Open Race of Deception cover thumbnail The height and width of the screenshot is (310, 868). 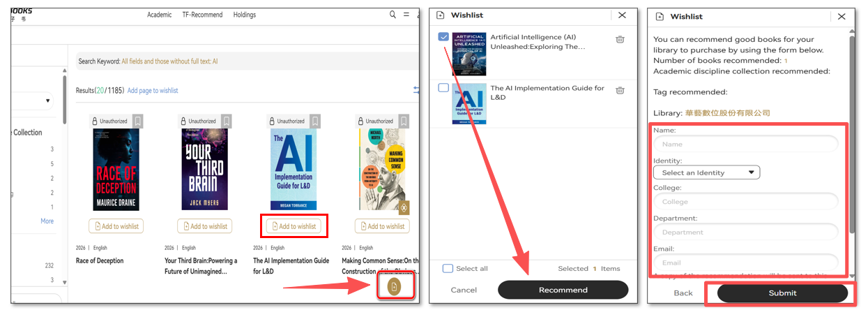pyautogui.click(x=116, y=170)
